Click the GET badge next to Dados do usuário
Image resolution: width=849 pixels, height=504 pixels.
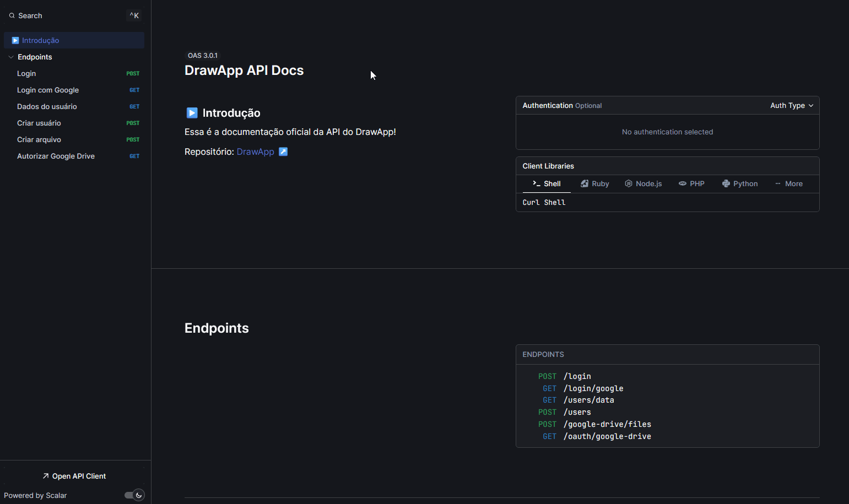click(134, 106)
